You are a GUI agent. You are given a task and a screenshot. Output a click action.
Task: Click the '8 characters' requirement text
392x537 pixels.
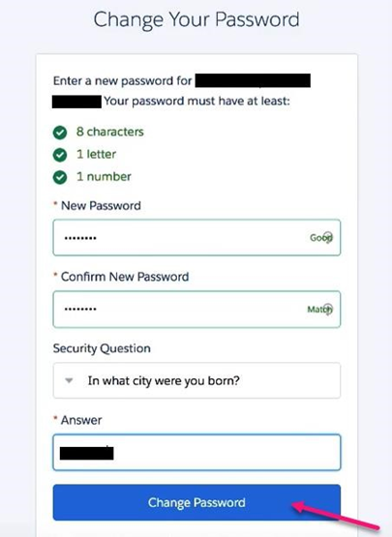[110, 132]
